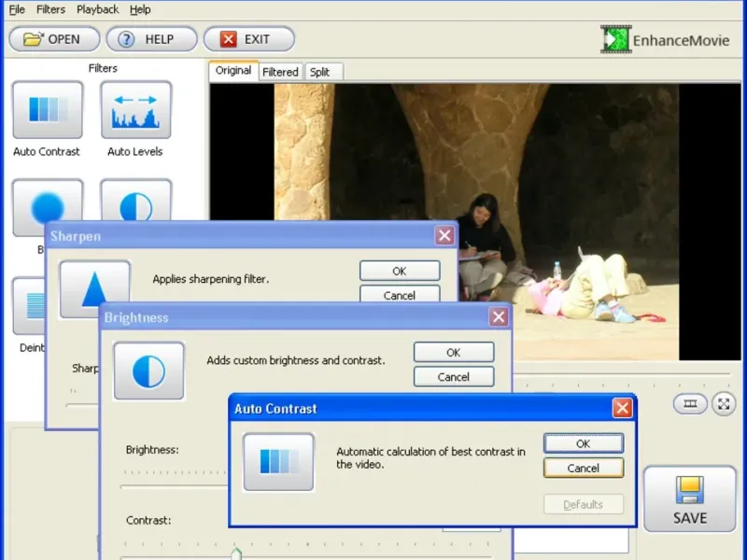Close the Sharpen dialog
Image resolution: width=747 pixels, height=560 pixels.
pyautogui.click(x=444, y=235)
